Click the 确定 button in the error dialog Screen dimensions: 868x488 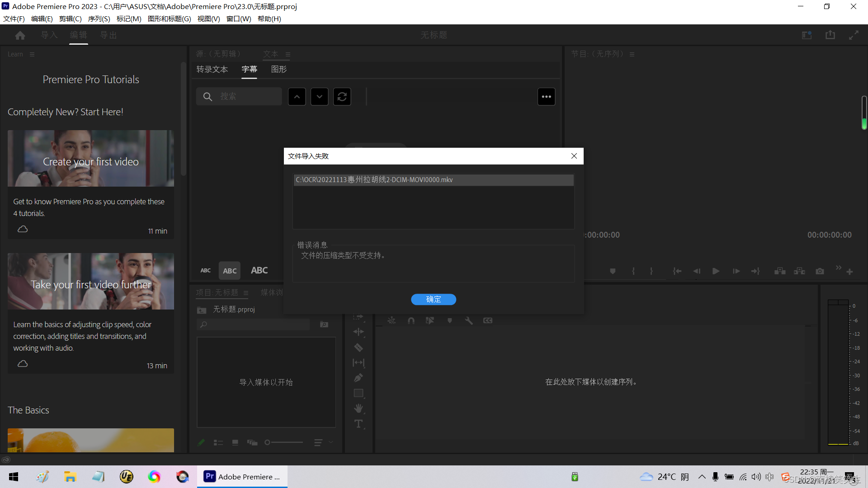pyautogui.click(x=433, y=299)
